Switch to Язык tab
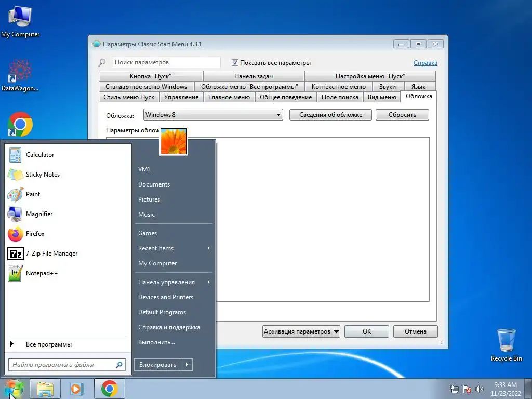 click(419, 87)
